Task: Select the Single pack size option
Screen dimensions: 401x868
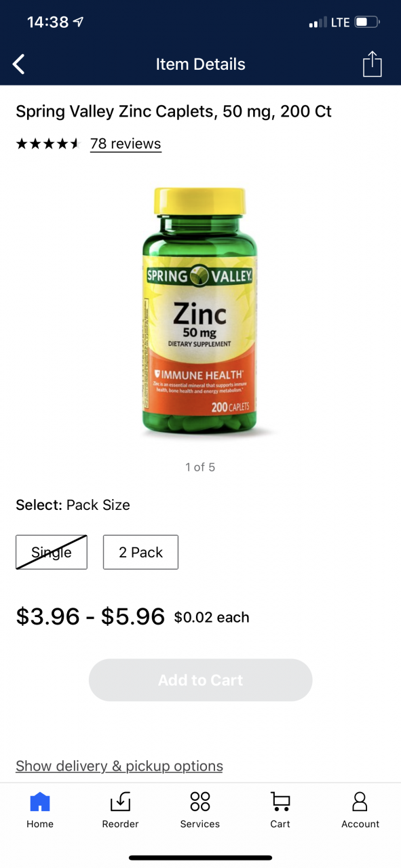Action: tap(52, 552)
